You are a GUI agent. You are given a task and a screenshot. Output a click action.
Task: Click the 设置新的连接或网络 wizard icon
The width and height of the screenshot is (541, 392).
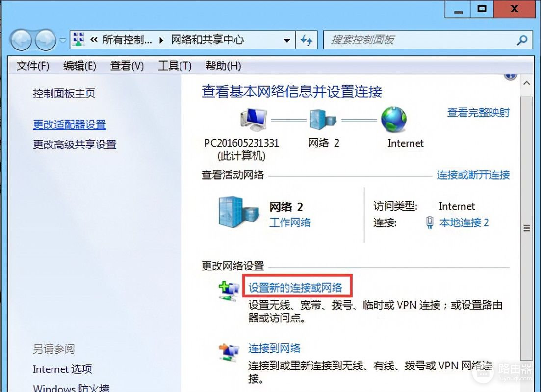tap(229, 291)
